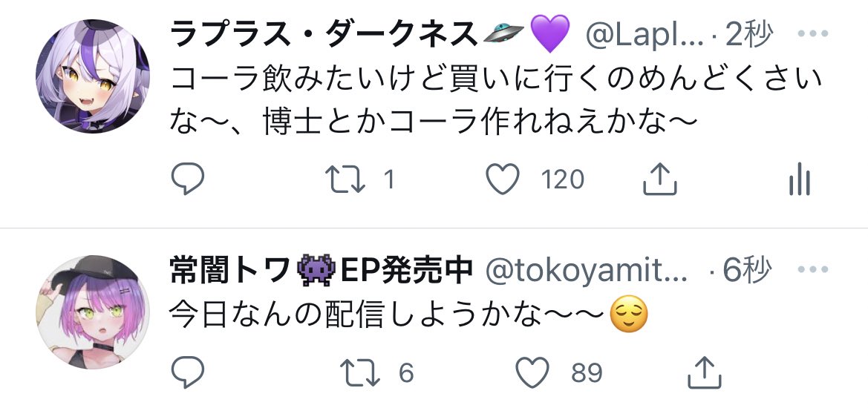The width and height of the screenshot is (868, 408).
Task: Reply to the ラプラス・ダークネス tweet
Action: pyautogui.click(x=187, y=180)
